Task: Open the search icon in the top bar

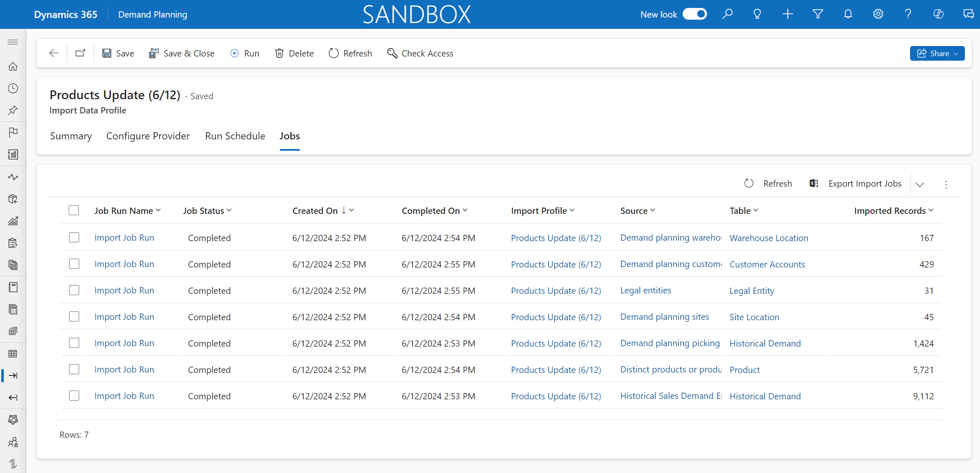Action: pos(727,14)
